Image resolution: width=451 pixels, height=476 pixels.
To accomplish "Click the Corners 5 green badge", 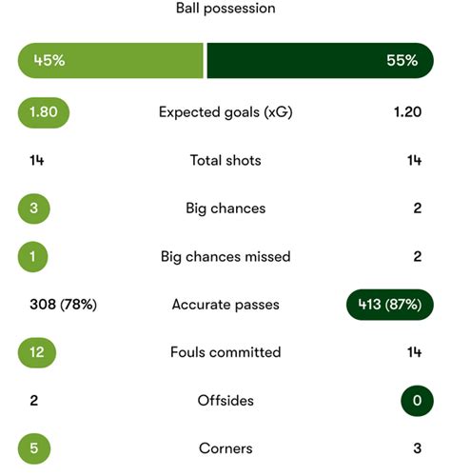I will pyautogui.click(x=34, y=448).
